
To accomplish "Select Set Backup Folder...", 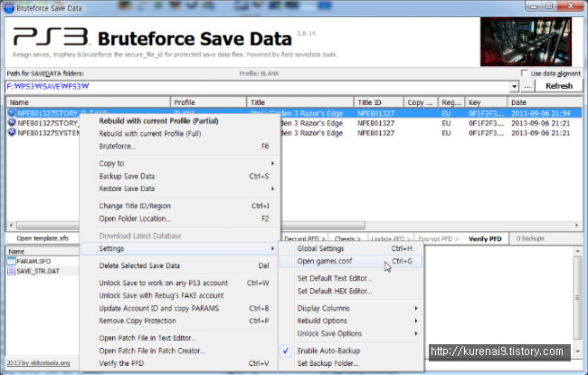I will (327, 363).
